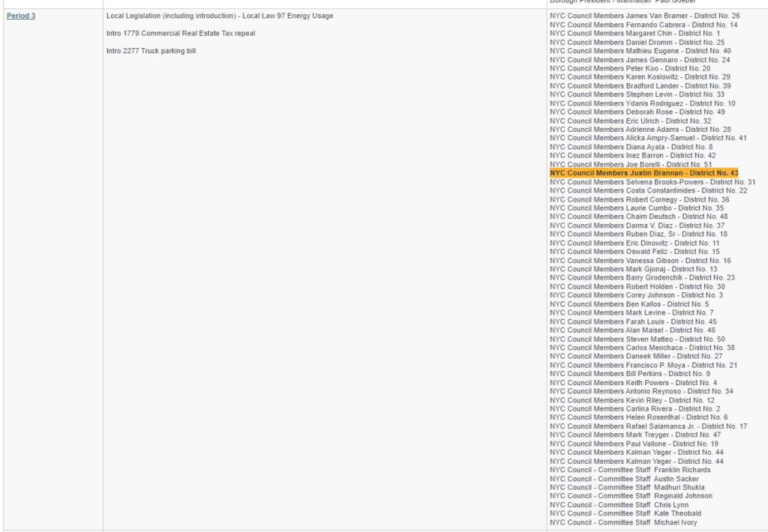The image size is (768, 532).
Task: Select Chaim Deutsch District No. 48
Action: pyautogui.click(x=639, y=217)
